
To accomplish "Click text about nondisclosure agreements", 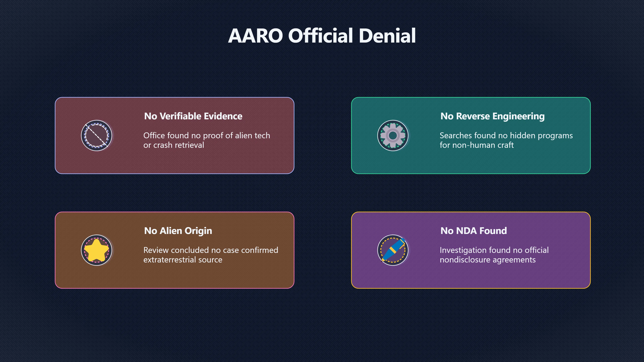I will click(x=494, y=255).
